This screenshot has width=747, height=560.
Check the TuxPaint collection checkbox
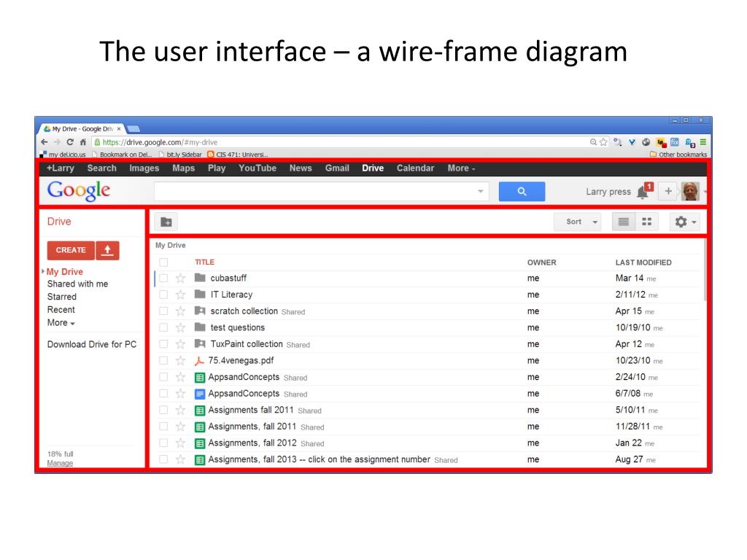point(163,344)
